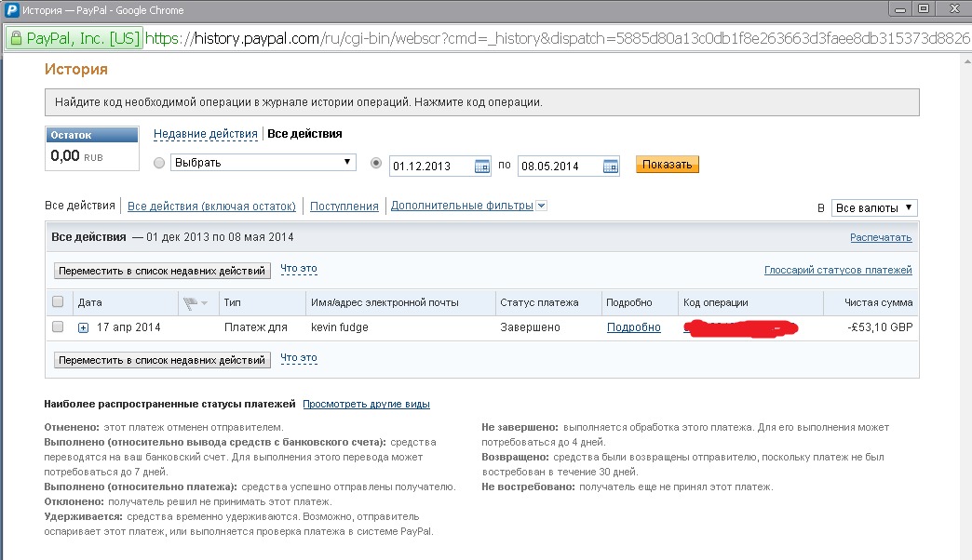Image resolution: width=972 pixels, height=560 pixels.
Task: Click the upper Что это link
Action: coord(299,269)
